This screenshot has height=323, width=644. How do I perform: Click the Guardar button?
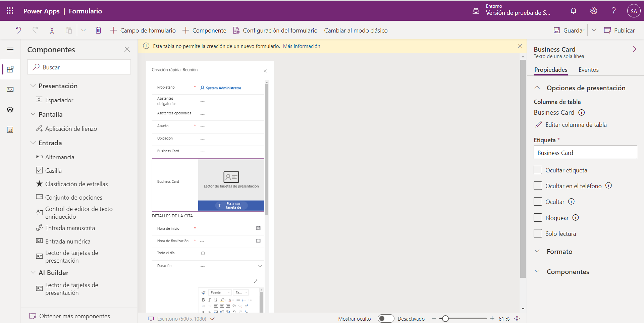pyautogui.click(x=569, y=30)
